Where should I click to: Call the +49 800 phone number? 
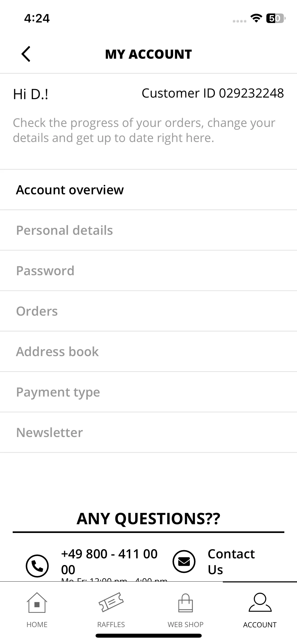click(109, 562)
